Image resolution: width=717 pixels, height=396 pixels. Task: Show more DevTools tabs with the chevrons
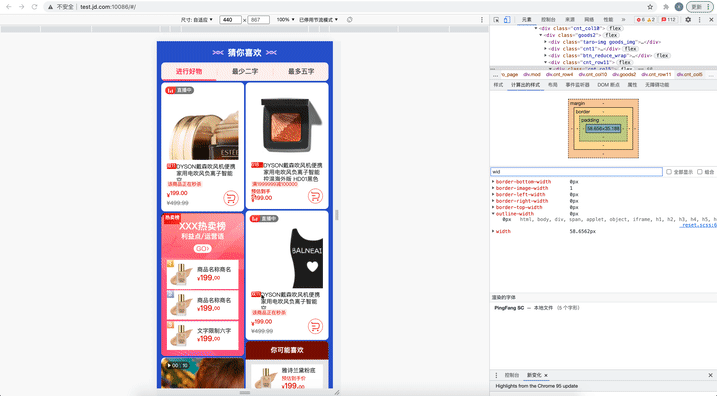click(x=623, y=20)
